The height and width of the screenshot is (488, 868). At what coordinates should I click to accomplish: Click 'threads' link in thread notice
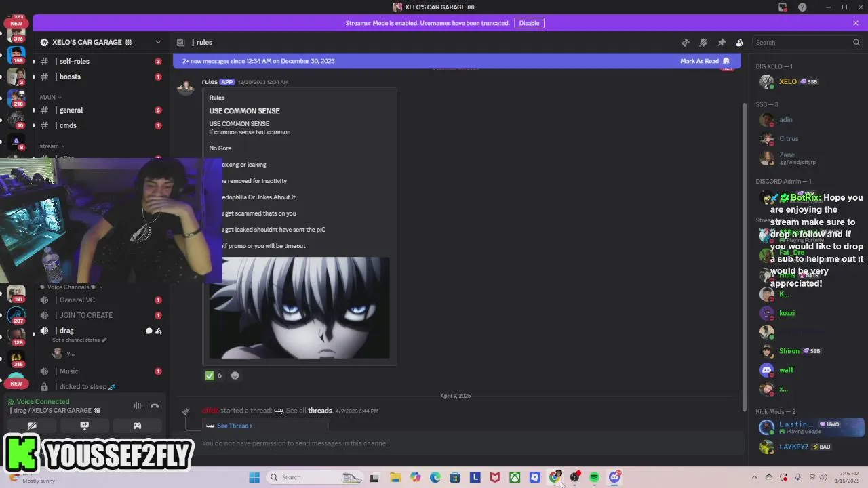pyautogui.click(x=320, y=411)
